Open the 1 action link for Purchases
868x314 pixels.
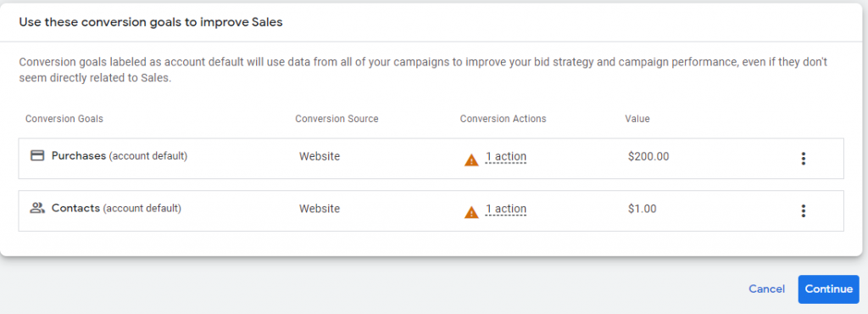pyautogui.click(x=506, y=157)
